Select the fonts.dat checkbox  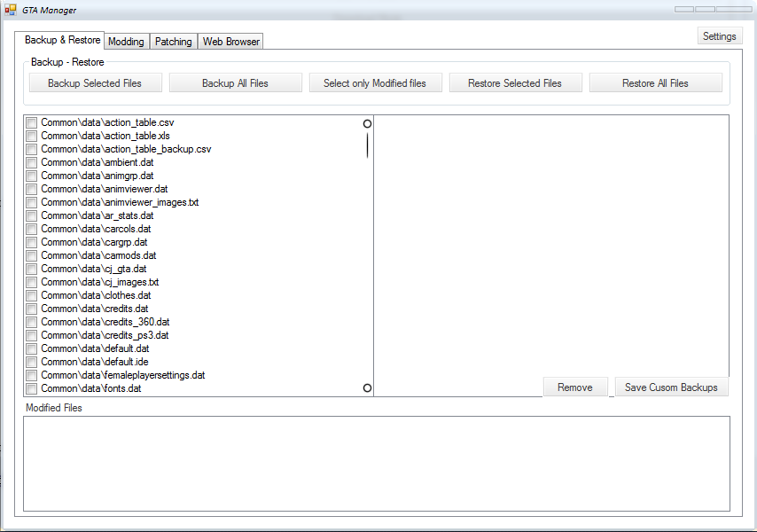click(31, 388)
